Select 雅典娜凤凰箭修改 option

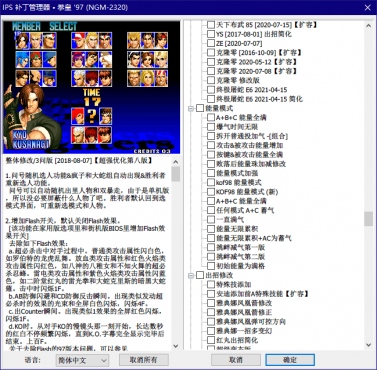pos(211,303)
